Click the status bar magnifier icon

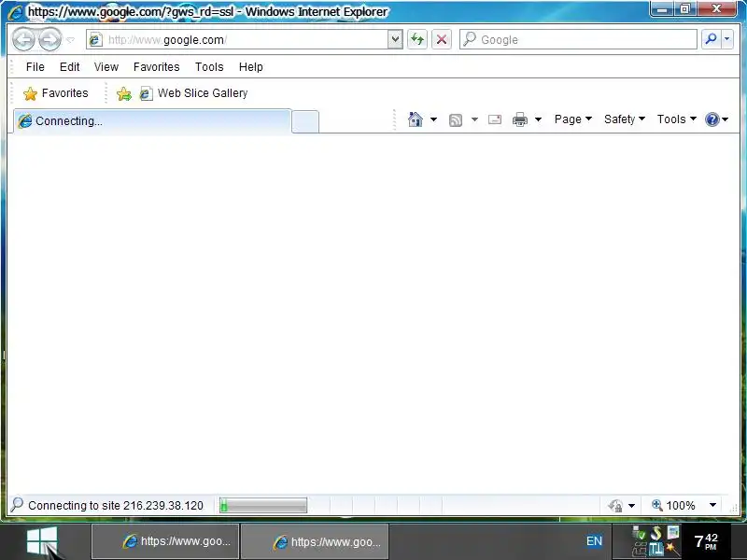point(17,504)
